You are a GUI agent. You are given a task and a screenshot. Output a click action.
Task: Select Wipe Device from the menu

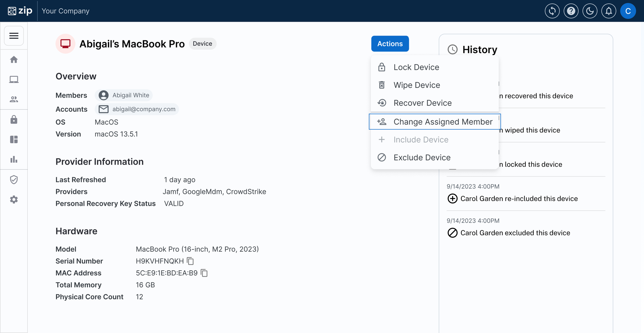(x=416, y=85)
